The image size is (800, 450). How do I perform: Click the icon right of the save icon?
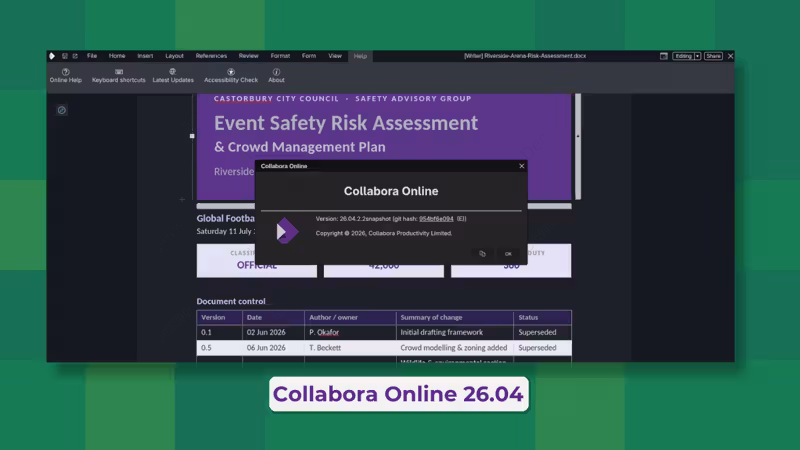tap(75, 56)
